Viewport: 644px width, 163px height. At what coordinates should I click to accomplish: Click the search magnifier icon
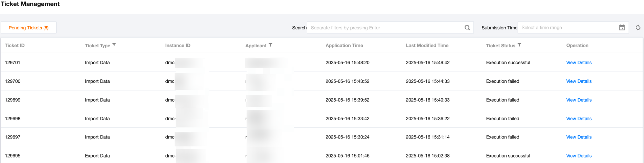467,28
